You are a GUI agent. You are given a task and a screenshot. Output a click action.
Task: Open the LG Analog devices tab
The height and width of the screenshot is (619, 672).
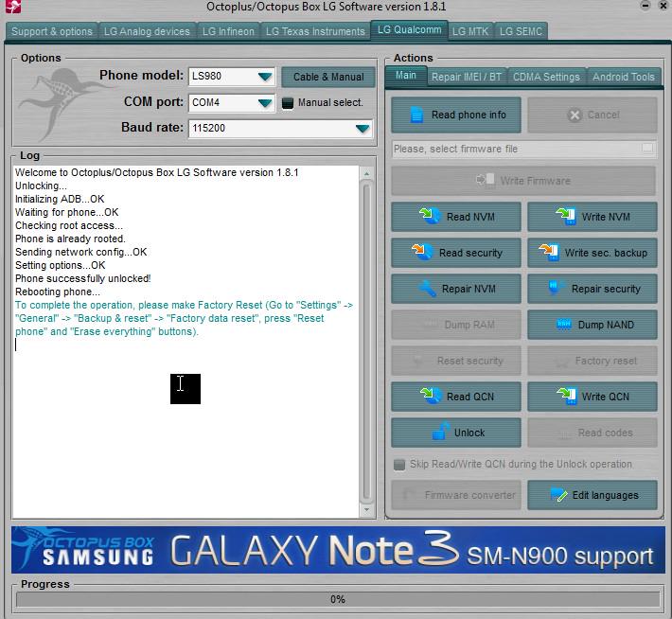147,31
